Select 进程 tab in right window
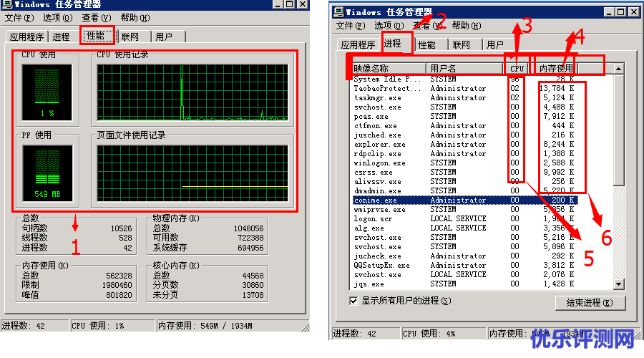644x358 pixels. [x=395, y=43]
